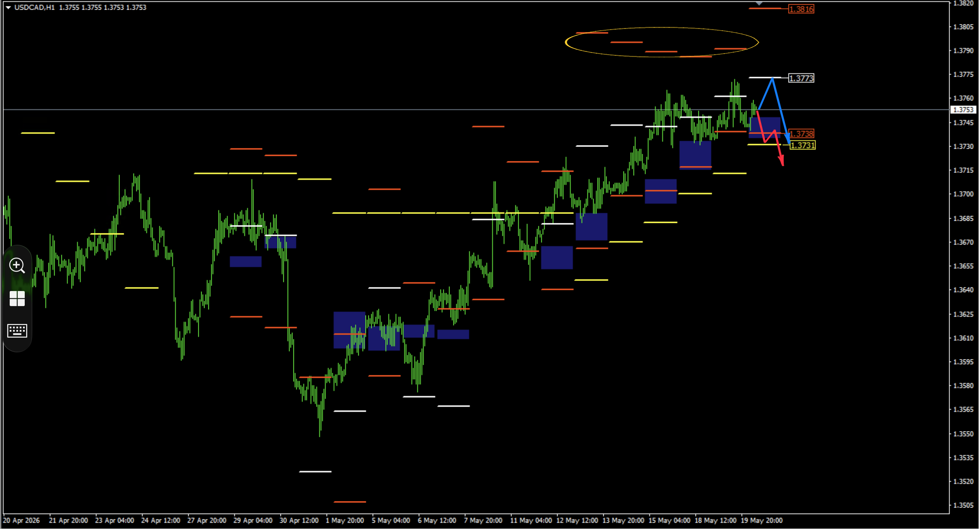Select the 1.3773 white price label
The height and width of the screenshot is (529, 980).
801,78
